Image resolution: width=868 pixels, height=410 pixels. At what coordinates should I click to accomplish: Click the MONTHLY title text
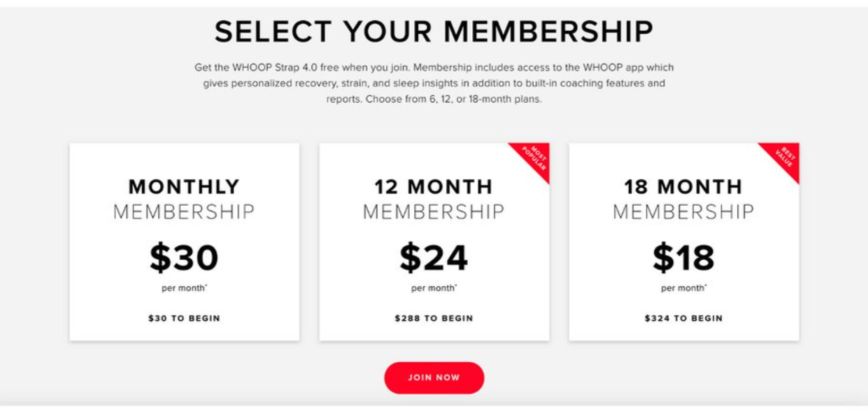[184, 187]
